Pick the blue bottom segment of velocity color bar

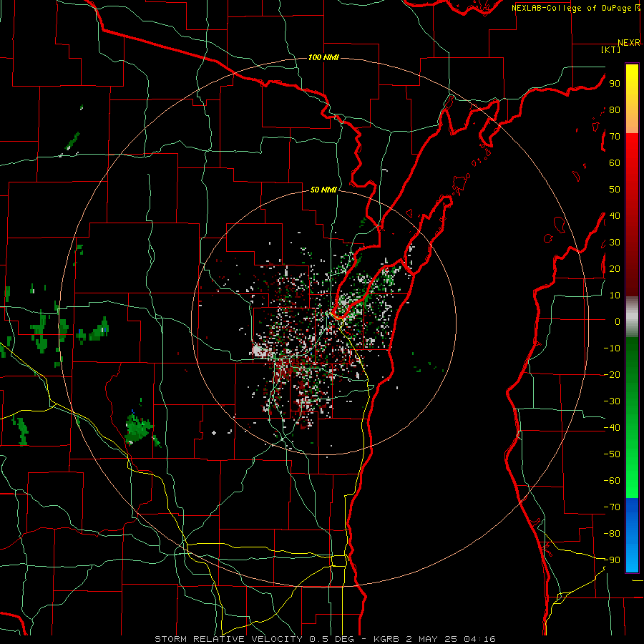click(x=632, y=535)
